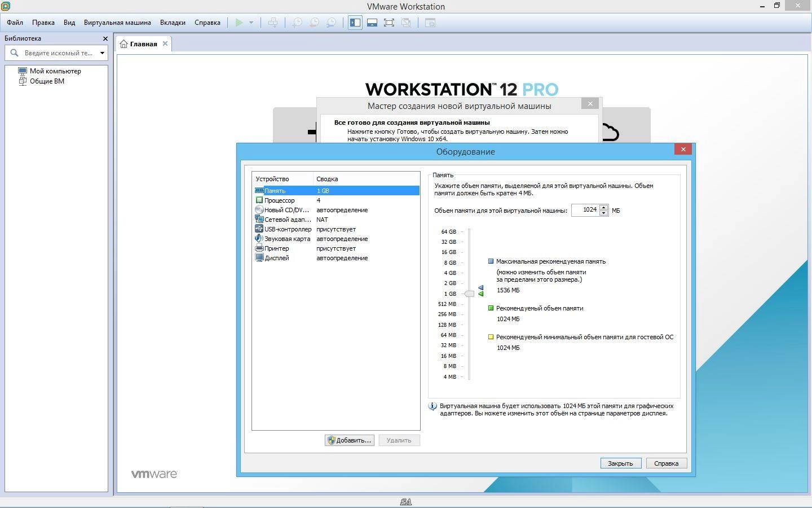Select Мой компьютер in library tree
812x508 pixels.
pyautogui.click(x=55, y=71)
